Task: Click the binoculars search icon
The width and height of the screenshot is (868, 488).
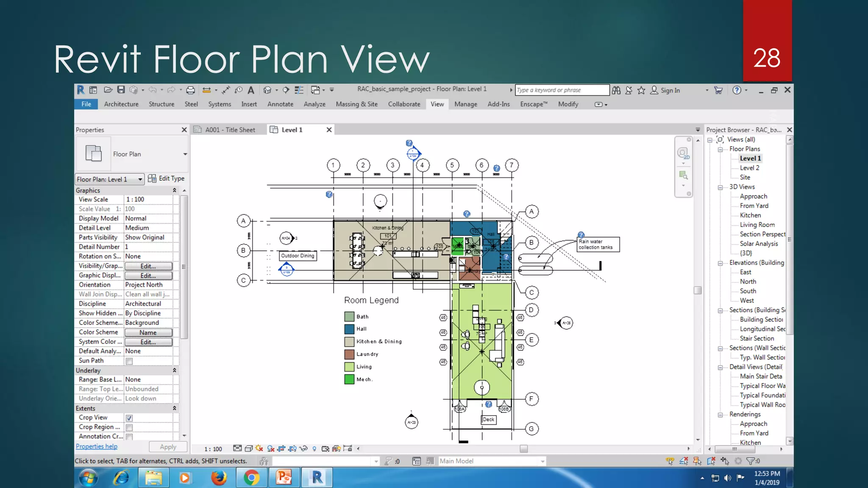Action: point(616,90)
